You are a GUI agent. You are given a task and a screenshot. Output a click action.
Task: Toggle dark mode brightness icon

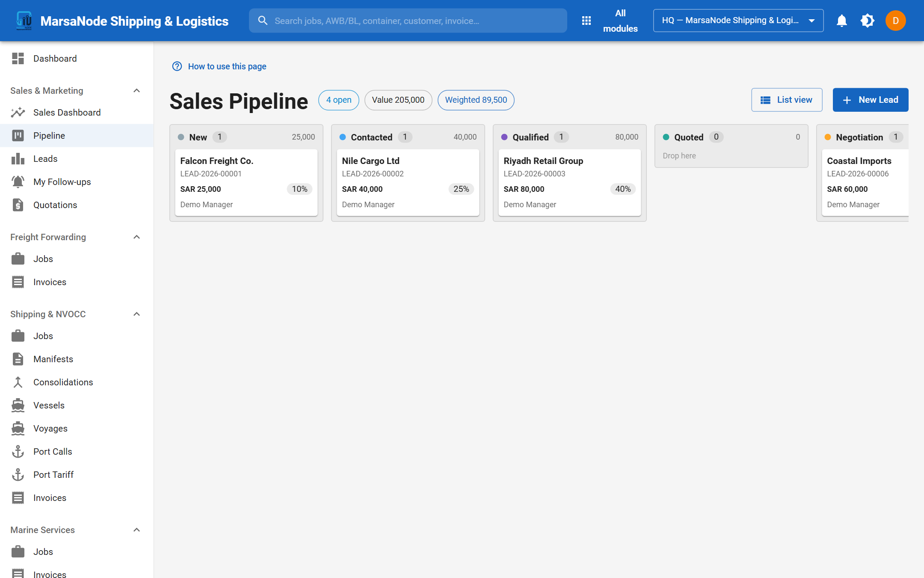coord(867,21)
